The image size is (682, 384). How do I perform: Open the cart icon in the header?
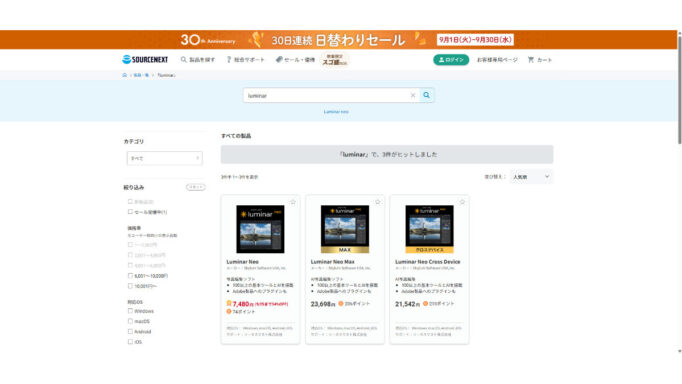click(531, 60)
